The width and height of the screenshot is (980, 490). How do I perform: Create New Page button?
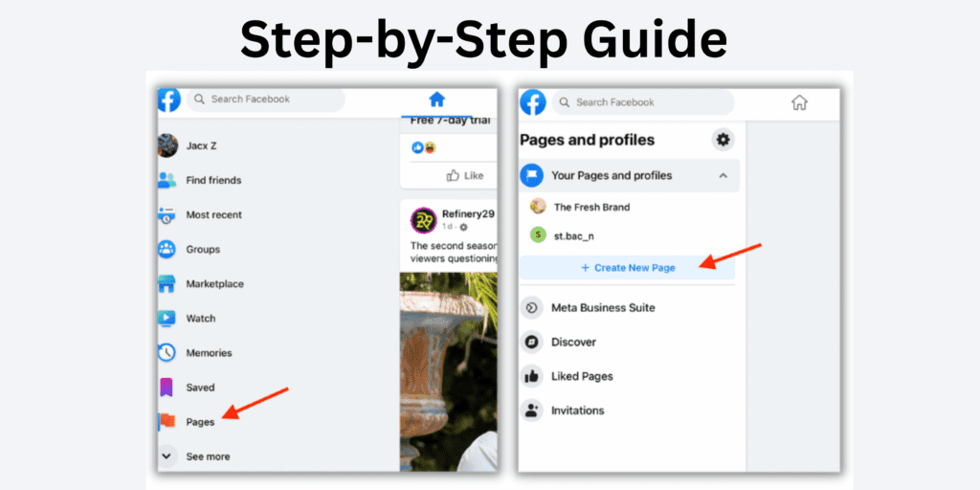point(628,268)
